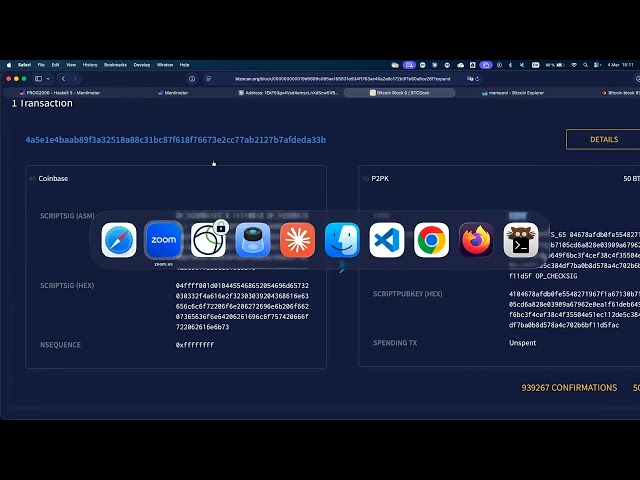Open the Edit menu
Screen dimensions: 640x480
56,65
